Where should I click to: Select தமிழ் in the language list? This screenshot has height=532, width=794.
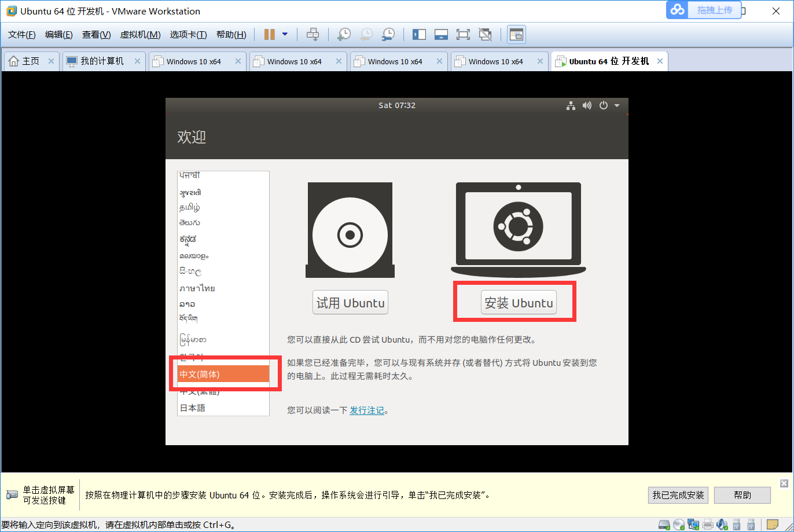223,207
